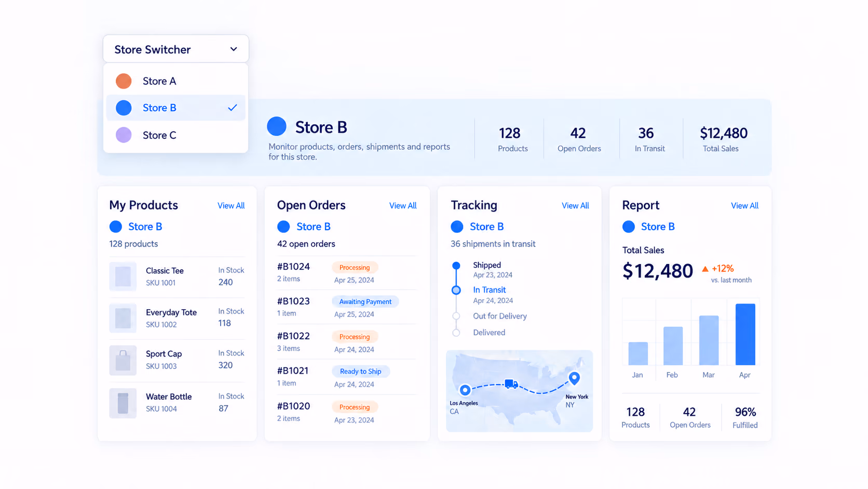Click the $12,480 Total Sales header stat

(723, 139)
